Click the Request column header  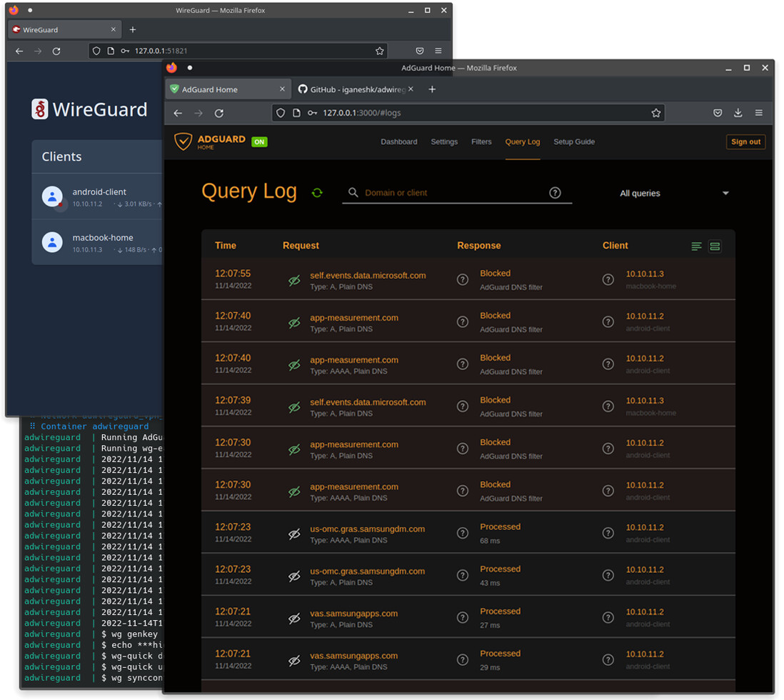tap(301, 246)
